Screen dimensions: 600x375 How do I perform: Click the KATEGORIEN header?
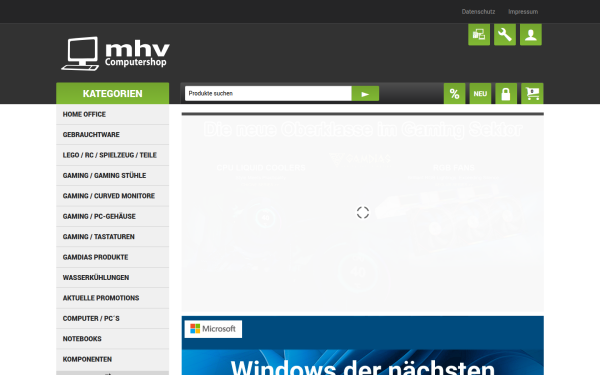click(x=112, y=93)
